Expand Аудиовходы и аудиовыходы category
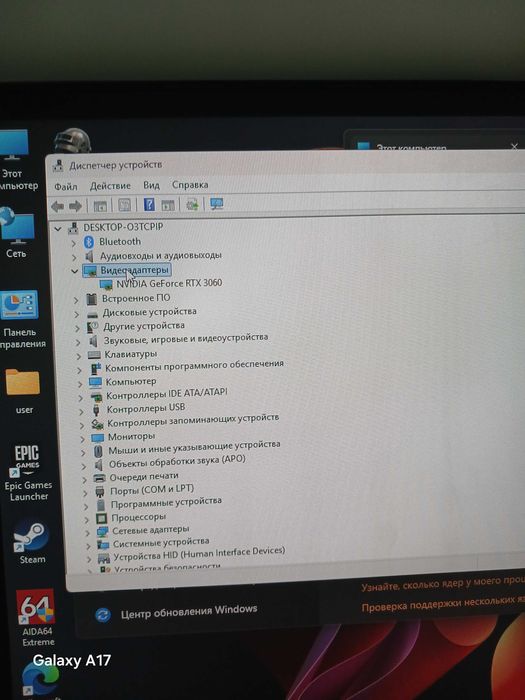The image size is (525, 700). (75, 258)
